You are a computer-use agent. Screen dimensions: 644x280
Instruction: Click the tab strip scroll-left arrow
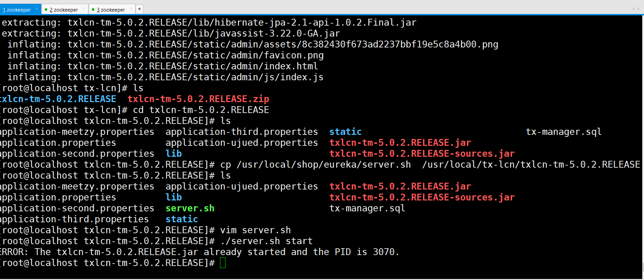[x=634, y=9]
